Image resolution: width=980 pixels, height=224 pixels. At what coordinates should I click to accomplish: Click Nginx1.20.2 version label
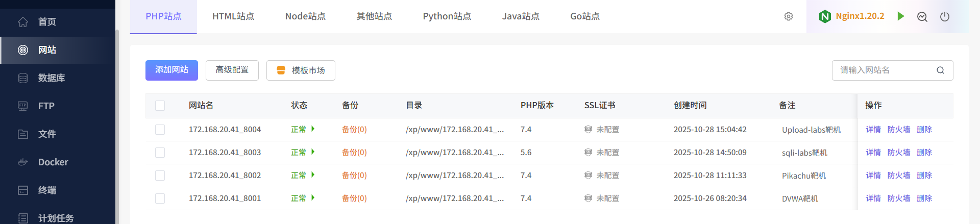pos(860,16)
